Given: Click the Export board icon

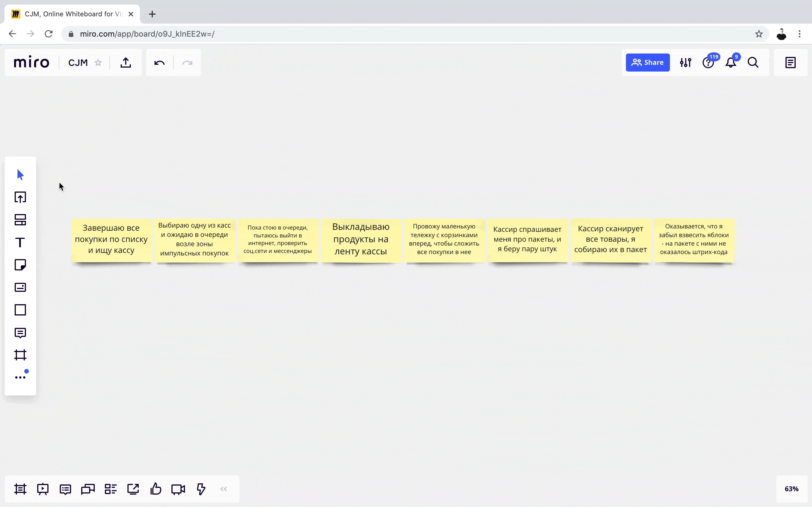Looking at the screenshot, I should click(x=126, y=63).
